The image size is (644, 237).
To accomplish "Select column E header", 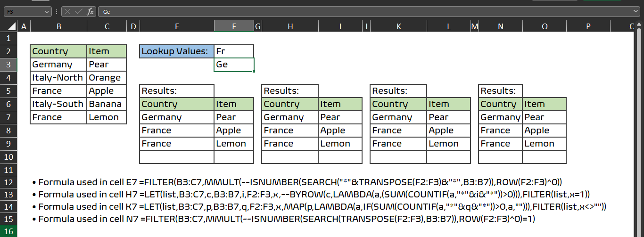I will 177,27.
